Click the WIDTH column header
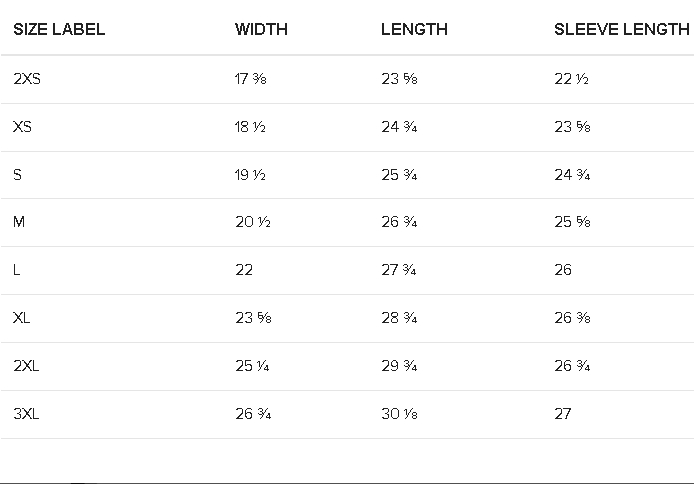Viewport: 694px width, 484px height. 261,30
